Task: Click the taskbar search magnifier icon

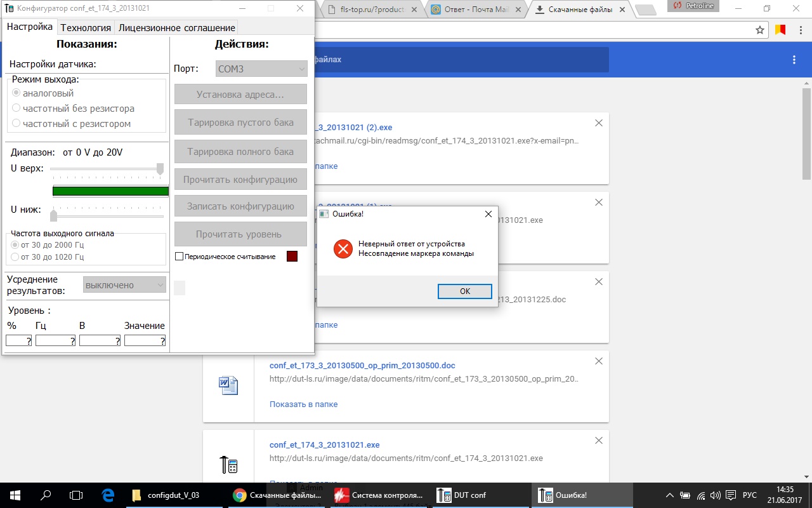Action: point(46,495)
